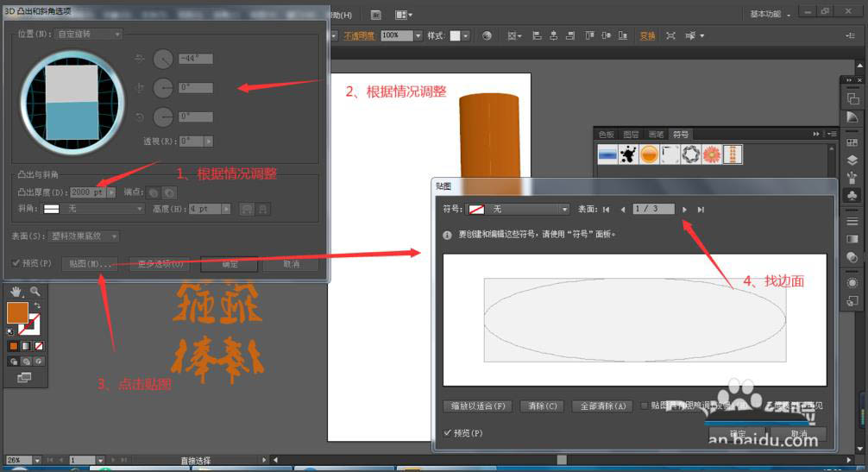Toggle 贴图具有明暗调 checkbox
The image size is (868, 472).
(x=645, y=406)
